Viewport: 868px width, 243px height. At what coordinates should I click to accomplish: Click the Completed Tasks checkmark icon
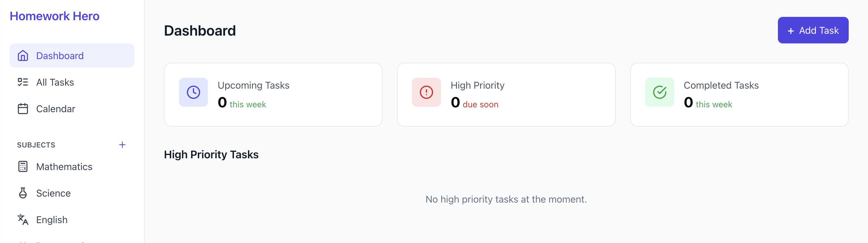659,92
